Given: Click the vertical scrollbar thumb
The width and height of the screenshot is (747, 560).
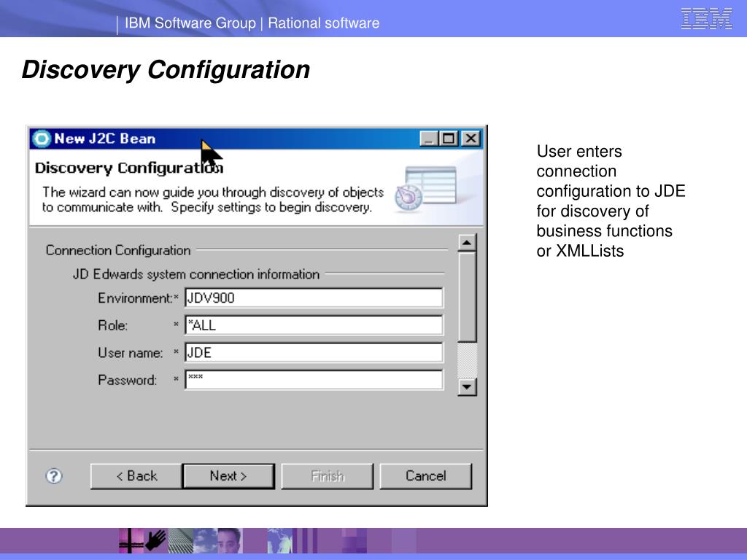Looking at the screenshot, I should point(467,297).
